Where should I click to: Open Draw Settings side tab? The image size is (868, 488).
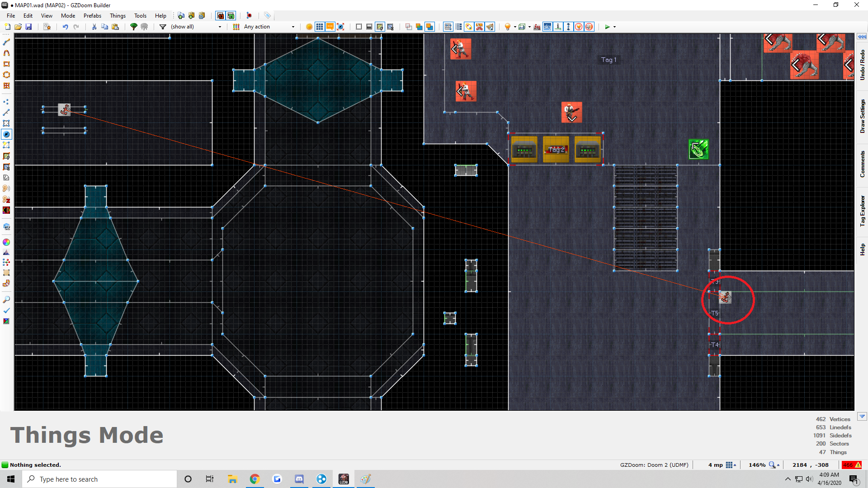[x=862, y=116]
